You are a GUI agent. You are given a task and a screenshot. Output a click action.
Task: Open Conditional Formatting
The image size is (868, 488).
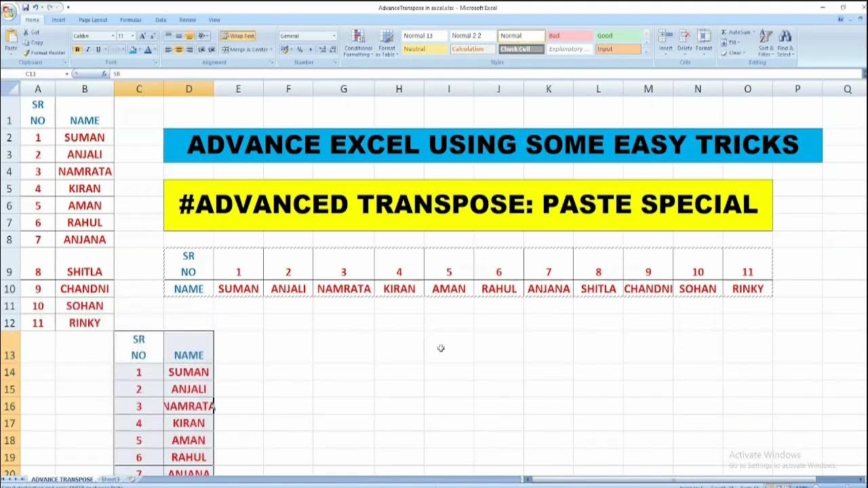358,43
